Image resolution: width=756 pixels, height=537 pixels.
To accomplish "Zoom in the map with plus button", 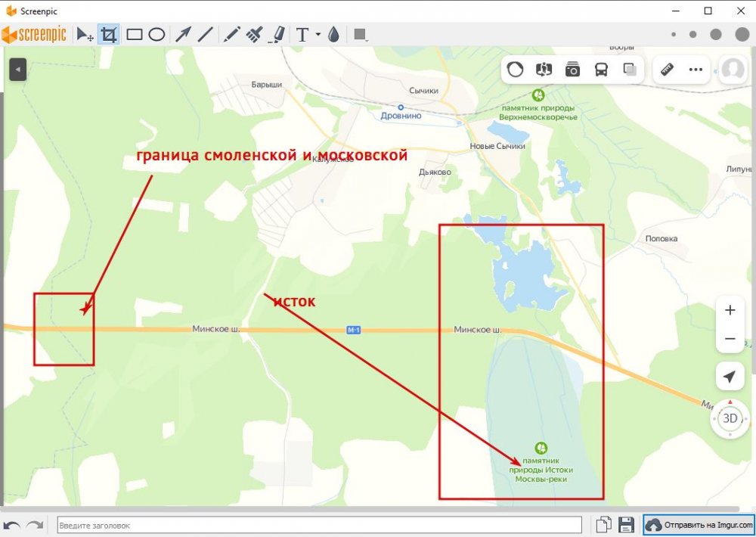I will click(x=730, y=311).
